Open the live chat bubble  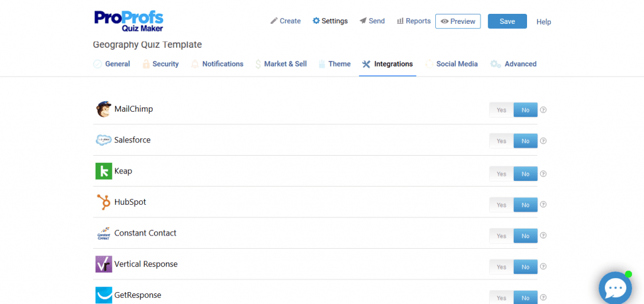tap(615, 288)
